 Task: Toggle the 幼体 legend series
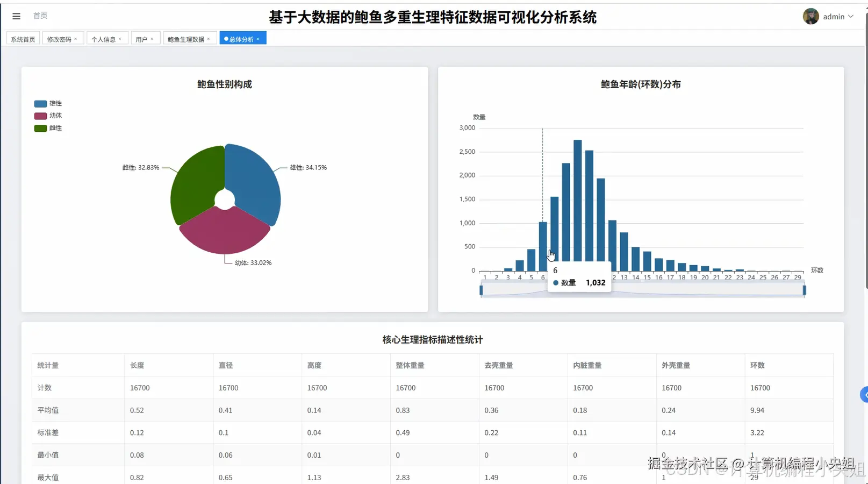coord(48,116)
